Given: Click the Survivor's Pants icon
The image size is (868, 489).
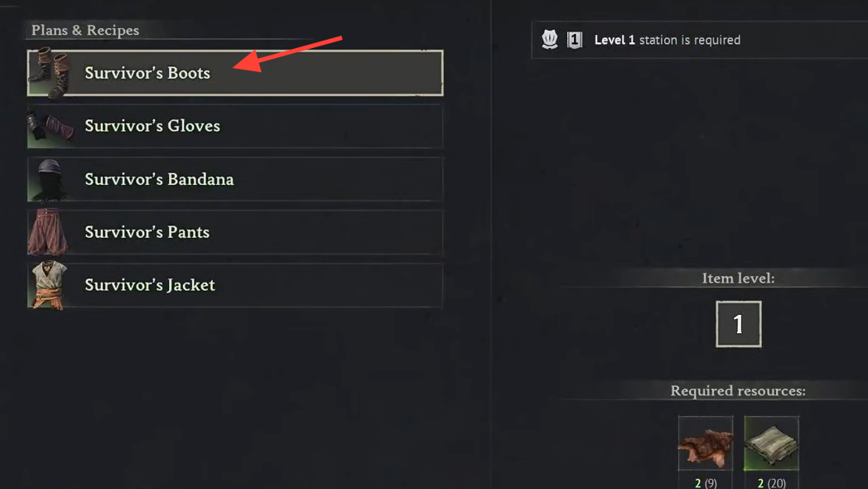Looking at the screenshot, I should (x=49, y=232).
